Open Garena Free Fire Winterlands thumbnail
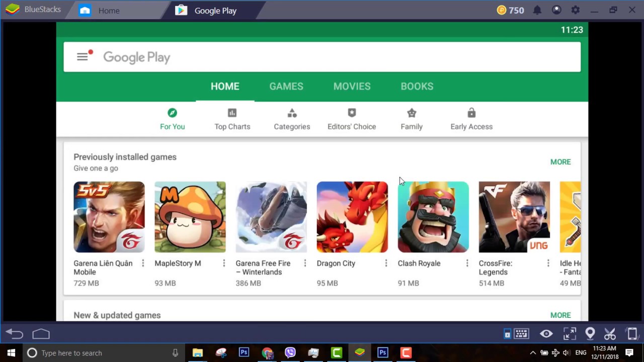This screenshot has height=362, width=644. coord(271,217)
